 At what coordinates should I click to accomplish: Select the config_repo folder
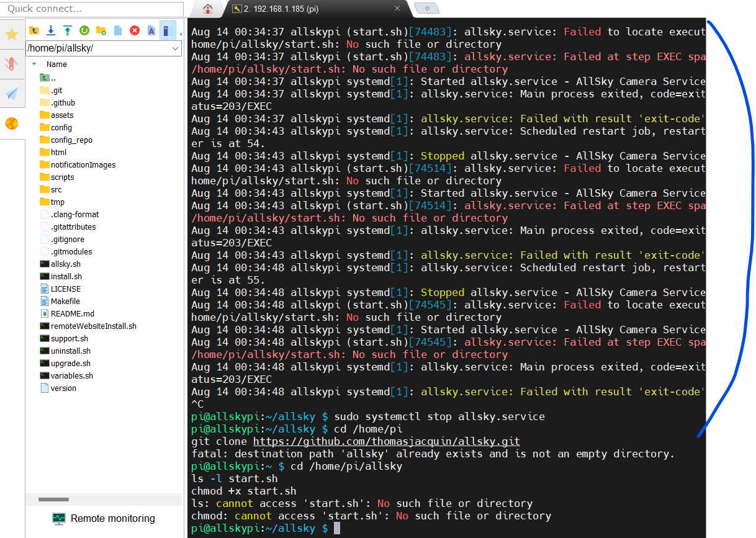66,140
